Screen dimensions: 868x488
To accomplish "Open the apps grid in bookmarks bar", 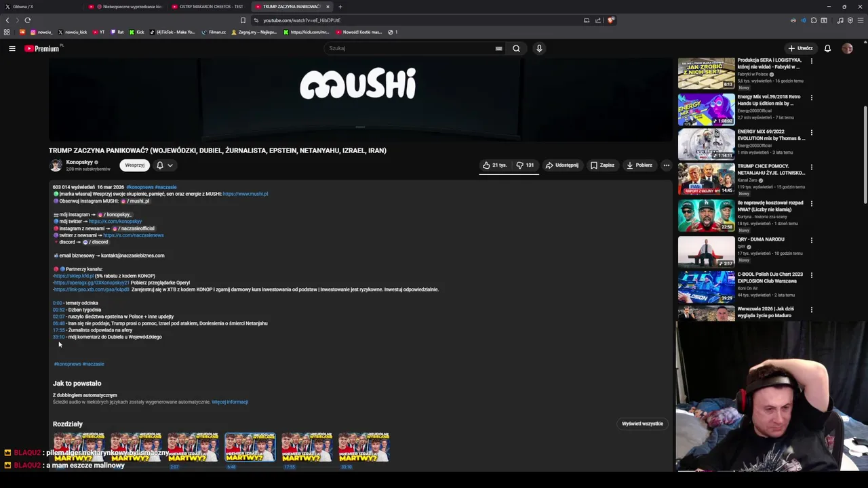I will [7, 32].
